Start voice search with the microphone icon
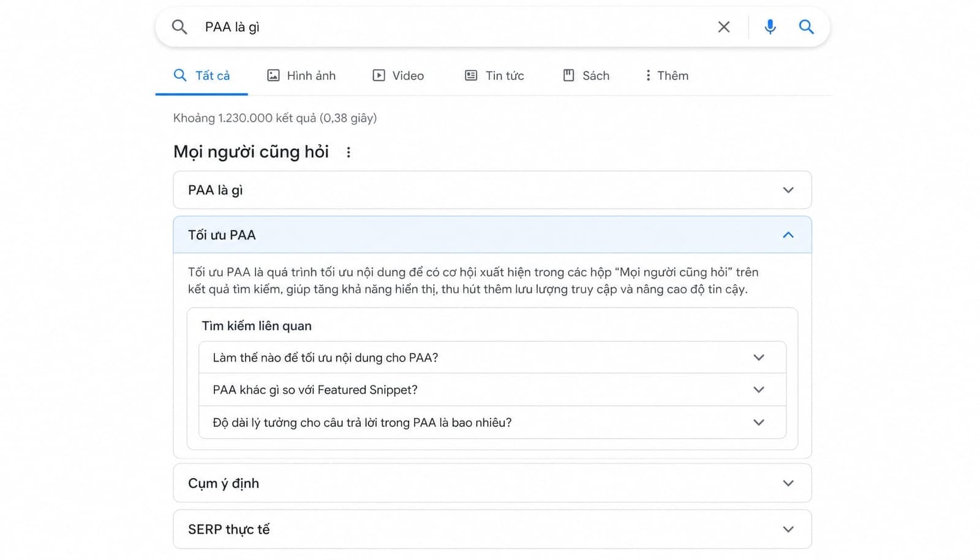 coord(770,27)
